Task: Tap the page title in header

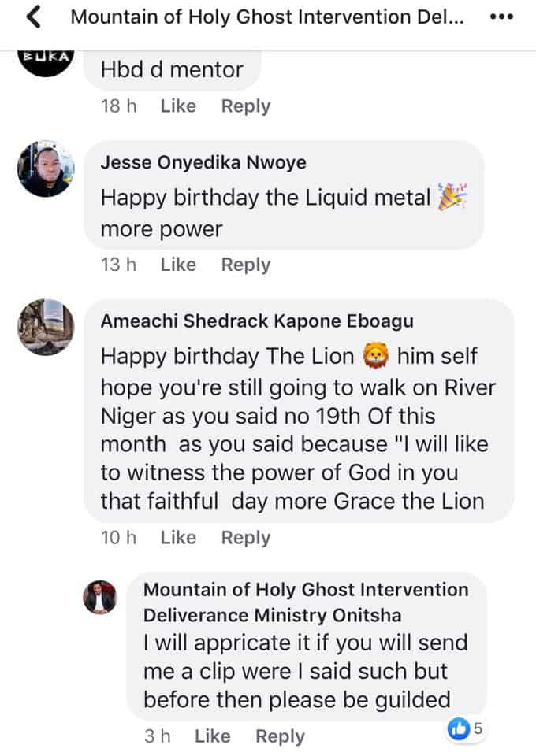Action: click(266, 18)
